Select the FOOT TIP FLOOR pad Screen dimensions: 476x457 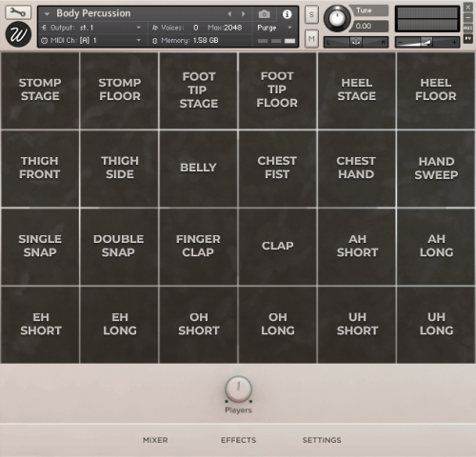[277, 90]
